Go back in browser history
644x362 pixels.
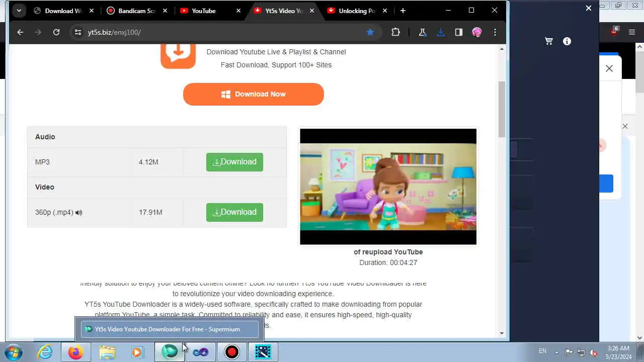pos(20,32)
